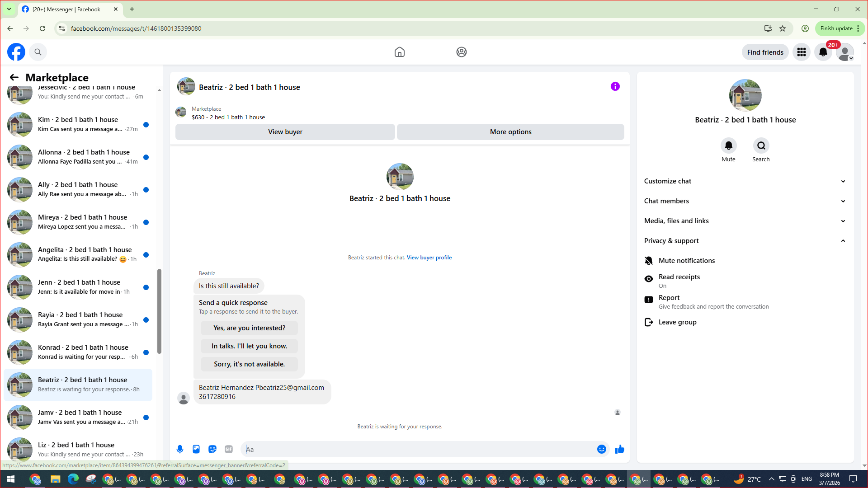
Task: Open Facebook search magnifier
Action: tap(38, 52)
